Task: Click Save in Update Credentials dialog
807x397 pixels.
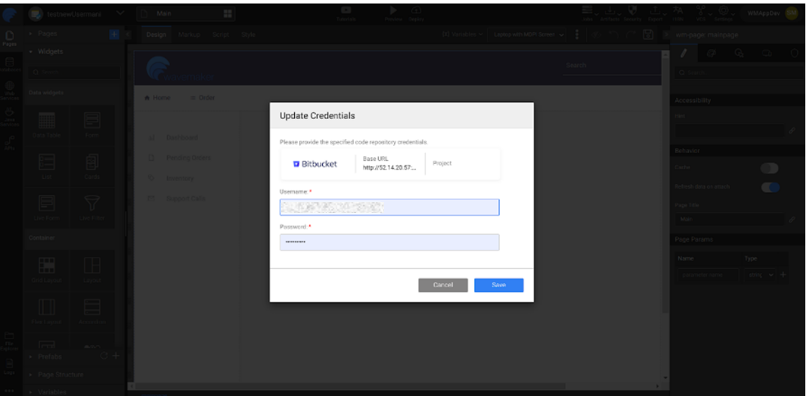Action: tap(499, 285)
